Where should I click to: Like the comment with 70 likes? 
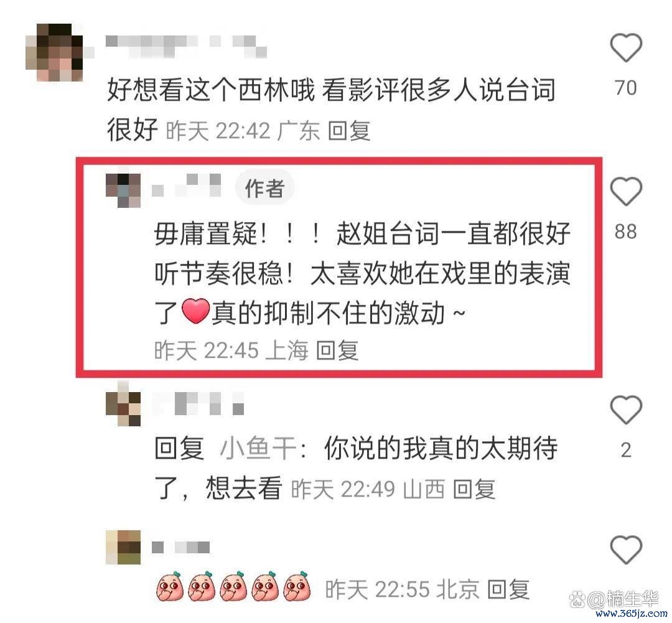(x=626, y=47)
